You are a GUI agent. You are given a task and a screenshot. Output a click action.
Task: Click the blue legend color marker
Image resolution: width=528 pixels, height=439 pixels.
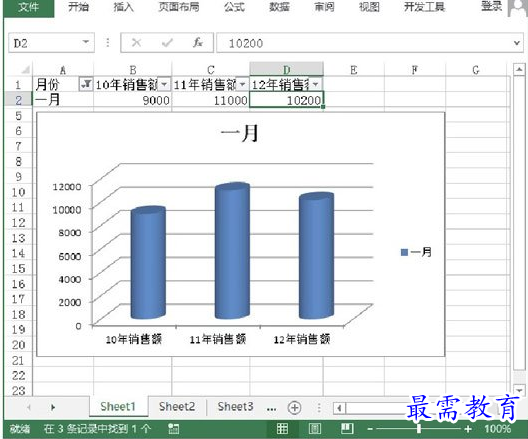pyautogui.click(x=404, y=252)
